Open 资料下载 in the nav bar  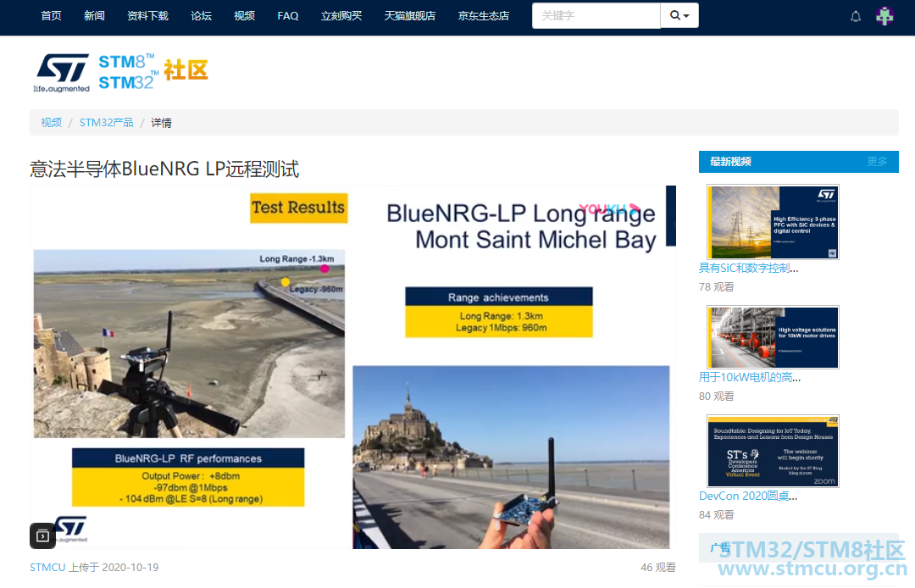pos(147,16)
